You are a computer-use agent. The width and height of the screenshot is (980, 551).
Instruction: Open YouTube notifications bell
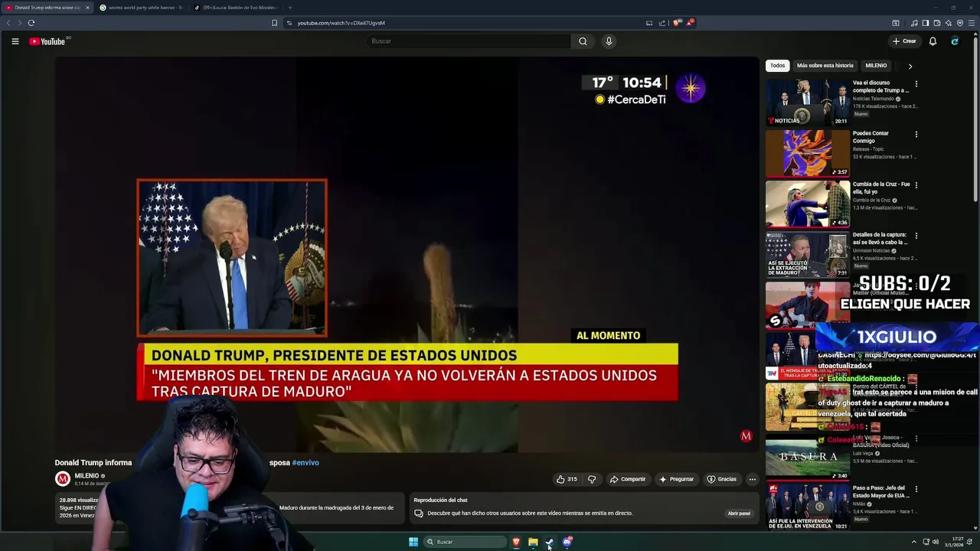pyautogui.click(x=933, y=41)
